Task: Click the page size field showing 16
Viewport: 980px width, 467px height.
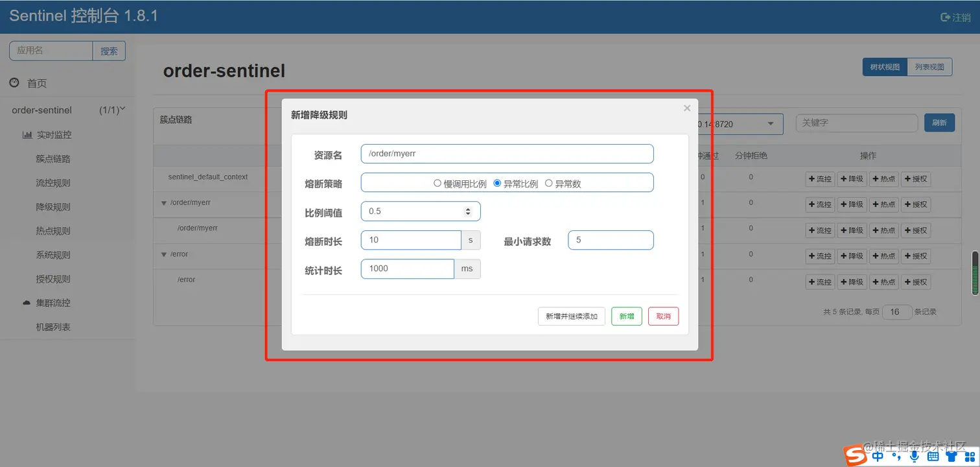Action: pos(898,312)
